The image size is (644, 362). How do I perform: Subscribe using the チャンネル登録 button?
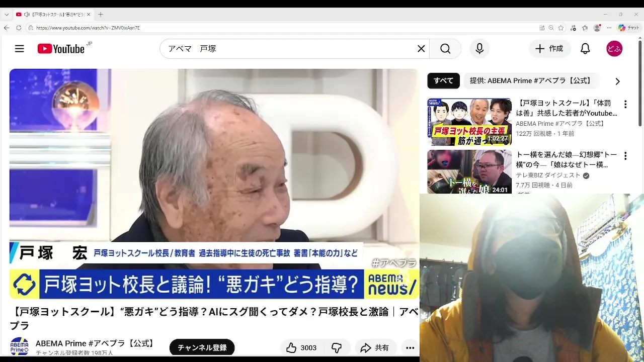[x=202, y=347]
